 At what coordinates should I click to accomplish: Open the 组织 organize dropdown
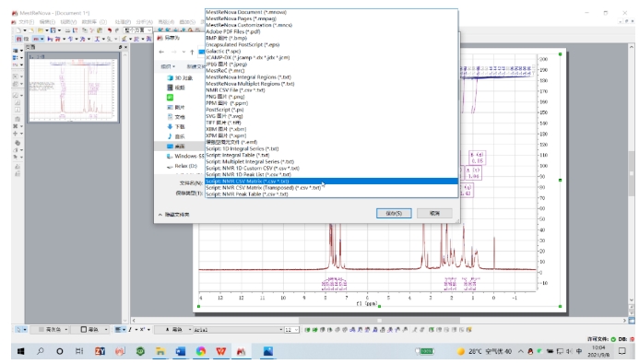point(168,66)
